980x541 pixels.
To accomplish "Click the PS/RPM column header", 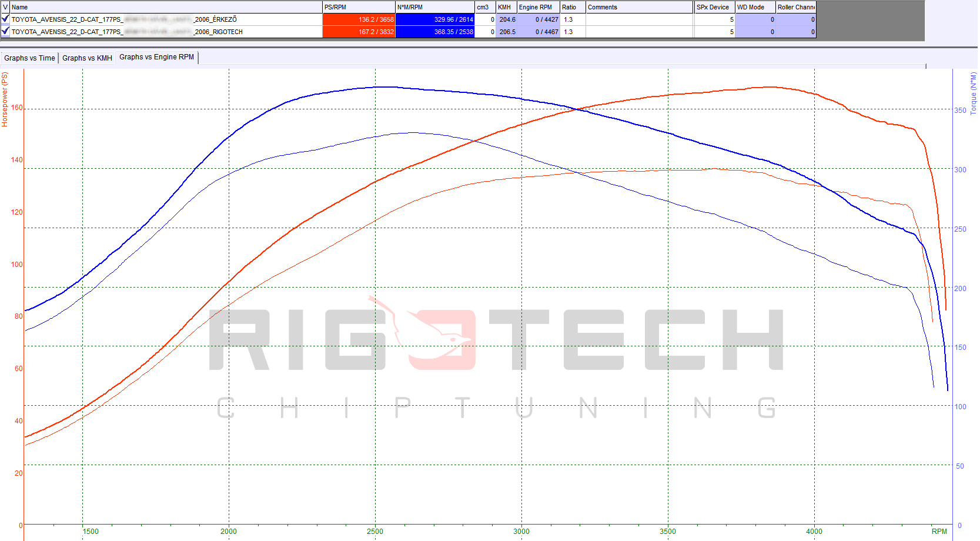I will coord(359,7).
